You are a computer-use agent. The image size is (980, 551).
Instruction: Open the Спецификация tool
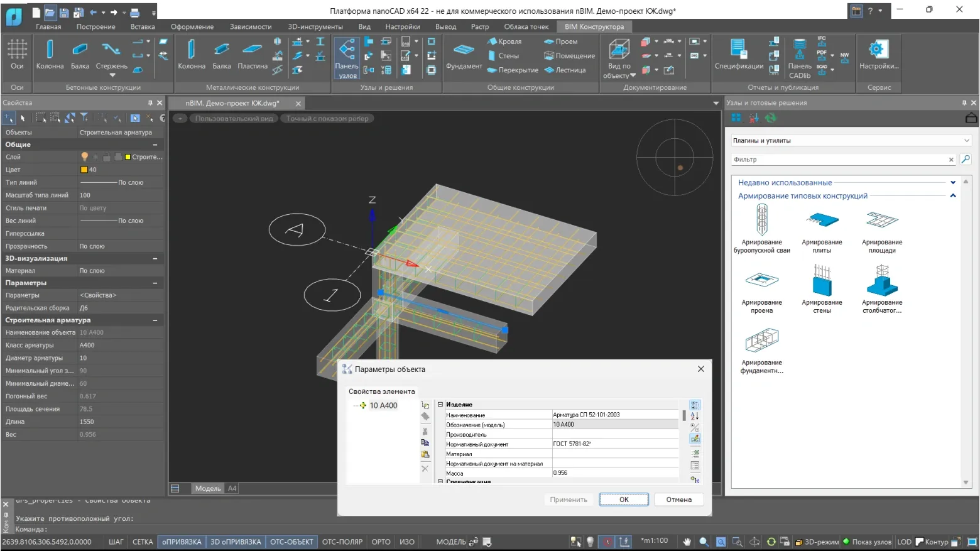[739, 54]
